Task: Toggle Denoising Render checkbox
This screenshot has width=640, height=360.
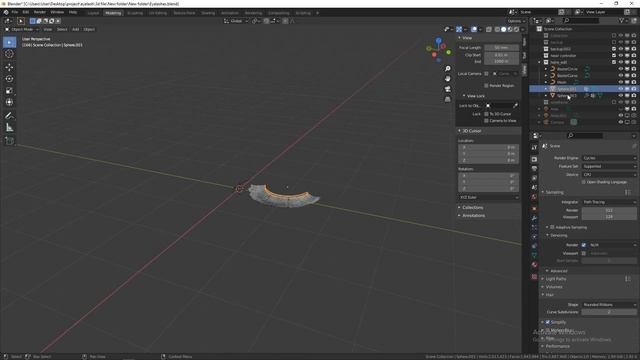Action: (584, 245)
